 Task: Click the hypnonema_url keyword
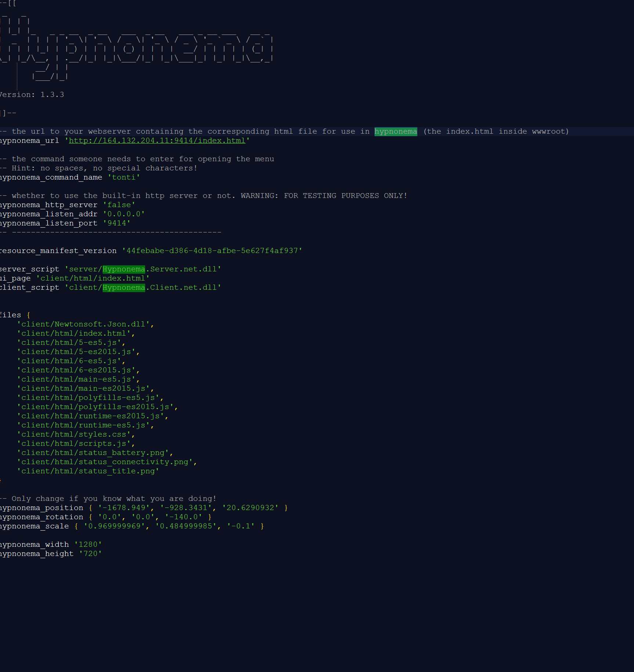tap(29, 141)
